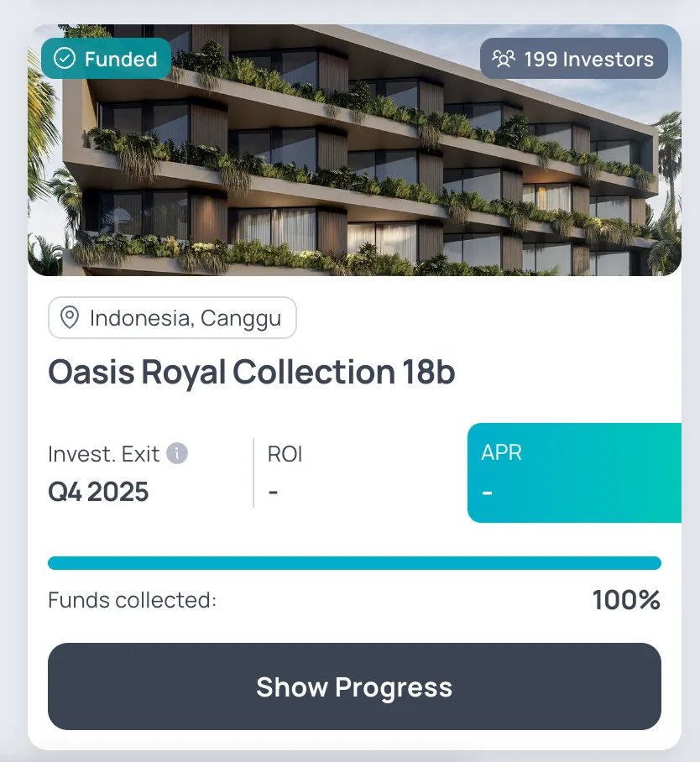The image size is (700, 762).
Task: Click the Funds collected label
Action: point(132,600)
